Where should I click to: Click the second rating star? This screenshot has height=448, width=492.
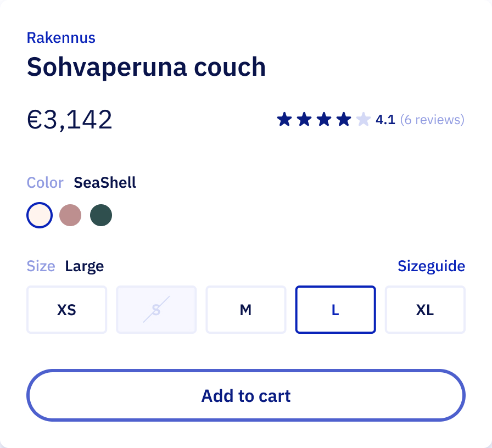click(304, 120)
